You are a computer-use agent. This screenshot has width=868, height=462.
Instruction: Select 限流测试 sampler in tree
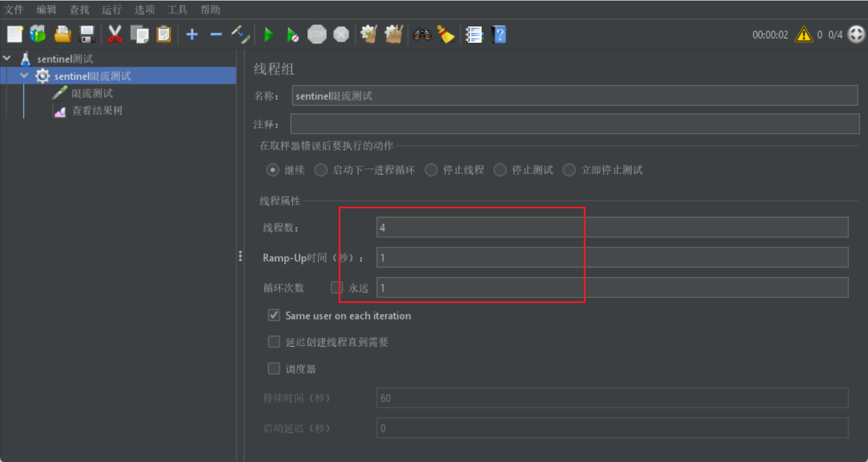tap(92, 93)
